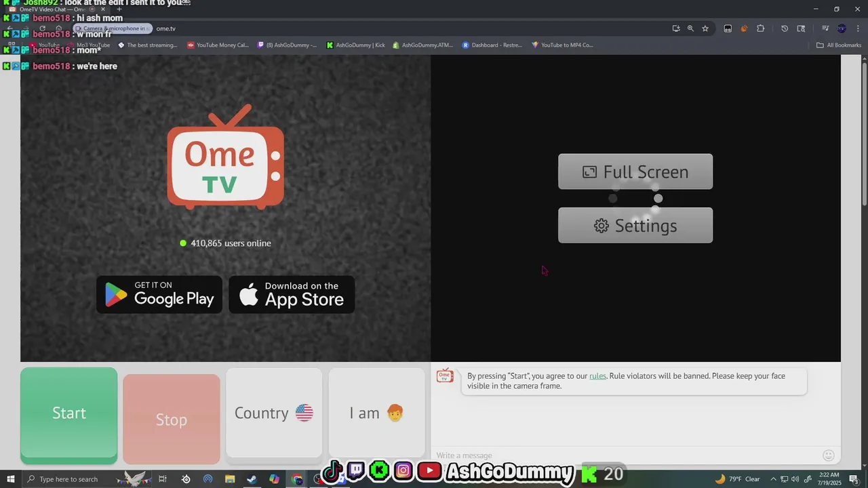Click the green Start button
This screenshot has height=488, width=868.
click(x=68, y=414)
